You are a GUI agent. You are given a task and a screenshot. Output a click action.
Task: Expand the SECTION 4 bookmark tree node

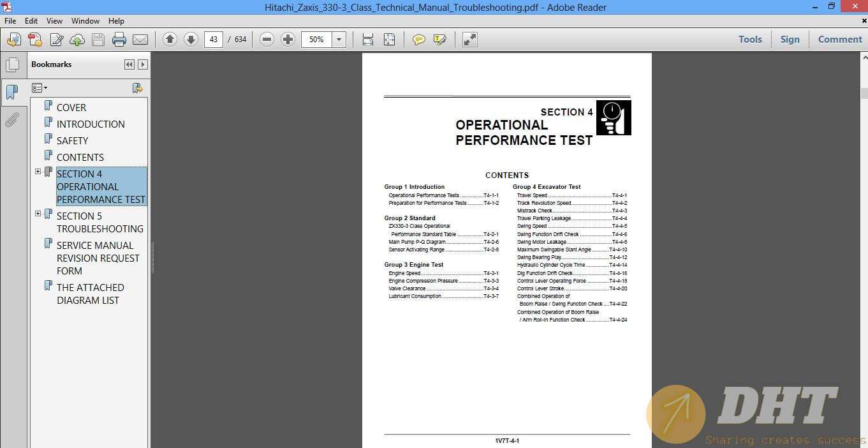(38, 172)
